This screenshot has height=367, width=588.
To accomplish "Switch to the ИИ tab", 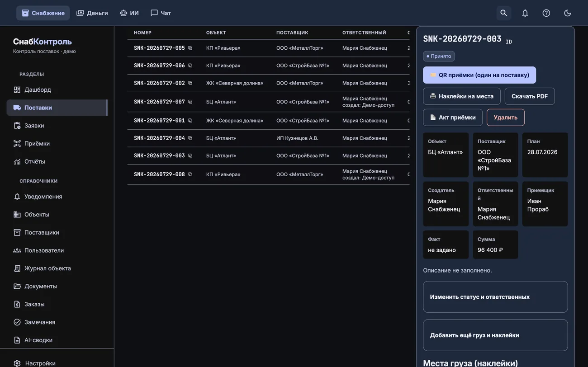I will [x=129, y=13].
